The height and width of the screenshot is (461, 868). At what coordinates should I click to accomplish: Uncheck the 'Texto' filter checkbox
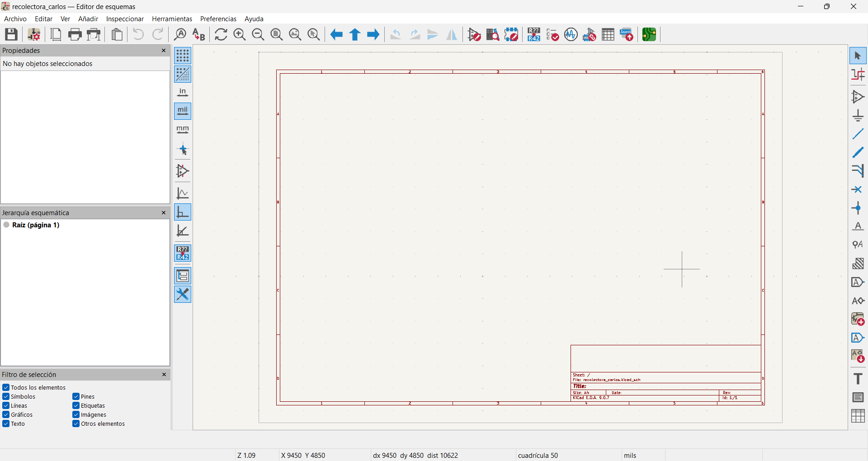[x=6, y=423]
